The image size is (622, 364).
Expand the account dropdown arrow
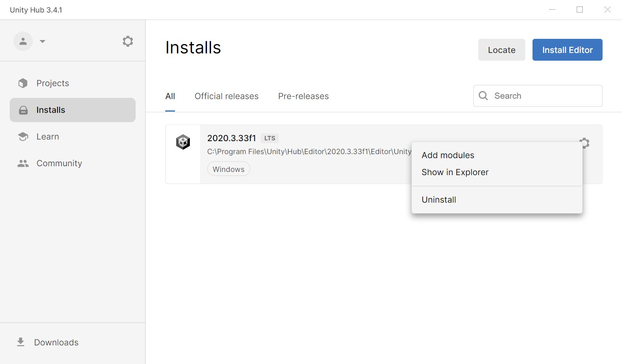point(43,41)
